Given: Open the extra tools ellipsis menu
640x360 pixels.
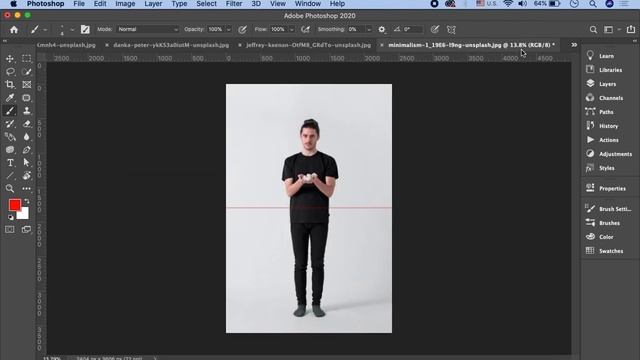Looking at the screenshot, I should (x=27, y=189).
